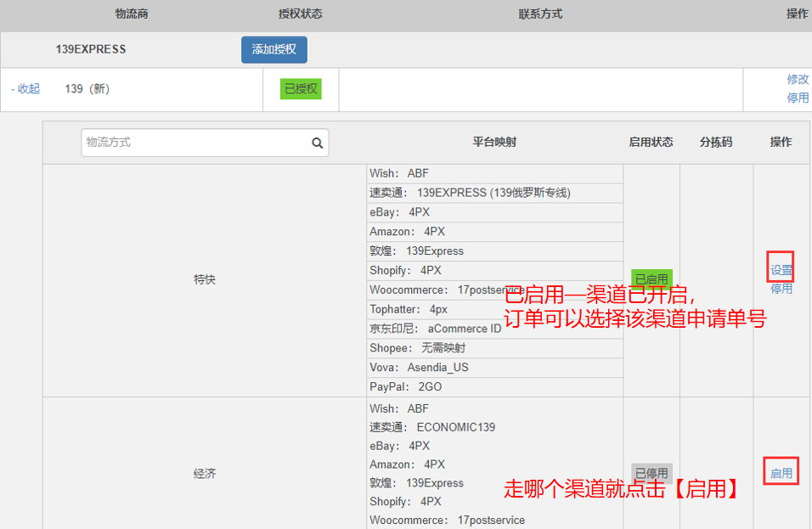Collapse the 139 (新) row via 收起
The width and height of the screenshot is (812, 529).
click(x=25, y=89)
